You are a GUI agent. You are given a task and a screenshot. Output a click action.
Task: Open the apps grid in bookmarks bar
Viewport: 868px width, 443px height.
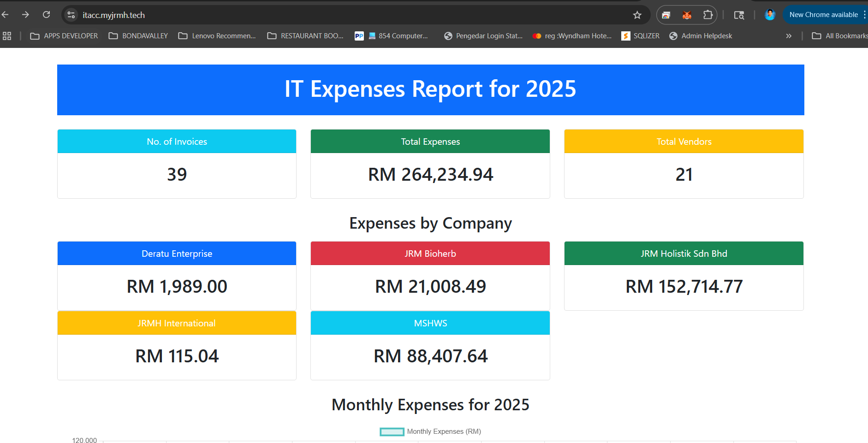click(7, 36)
